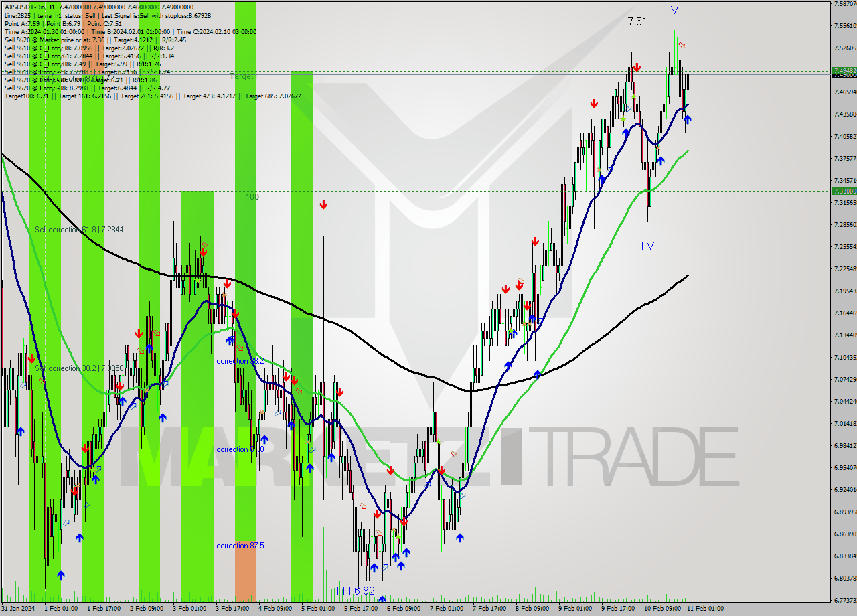Click the 7.40582 price axis label
The height and width of the screenshot is (616, 857).
844,136
